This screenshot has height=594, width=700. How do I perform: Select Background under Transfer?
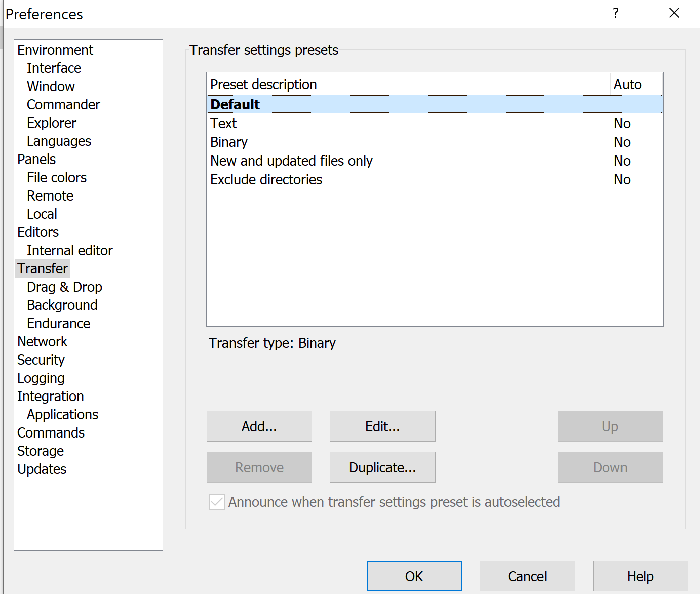[x=62, y=305]
